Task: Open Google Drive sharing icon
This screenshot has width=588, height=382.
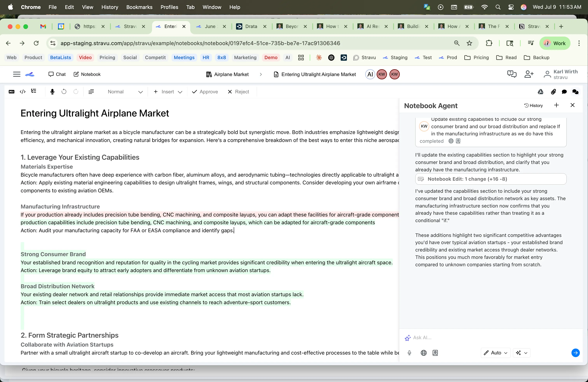Action: (541, 92)
